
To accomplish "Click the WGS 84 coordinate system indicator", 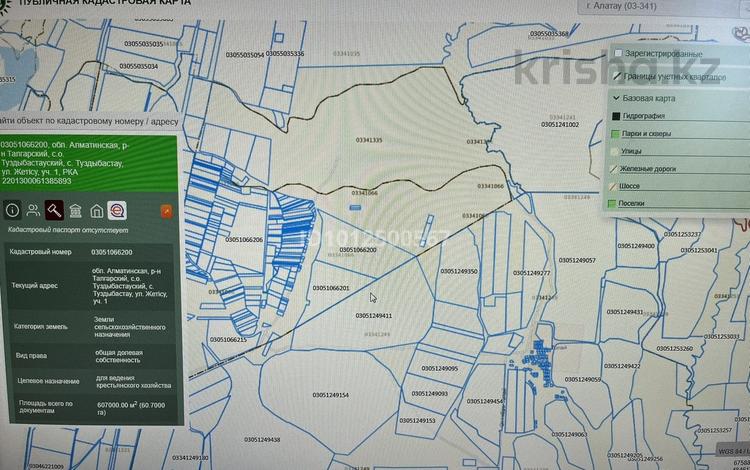I will pyautogui.click(x=733, y=451).
